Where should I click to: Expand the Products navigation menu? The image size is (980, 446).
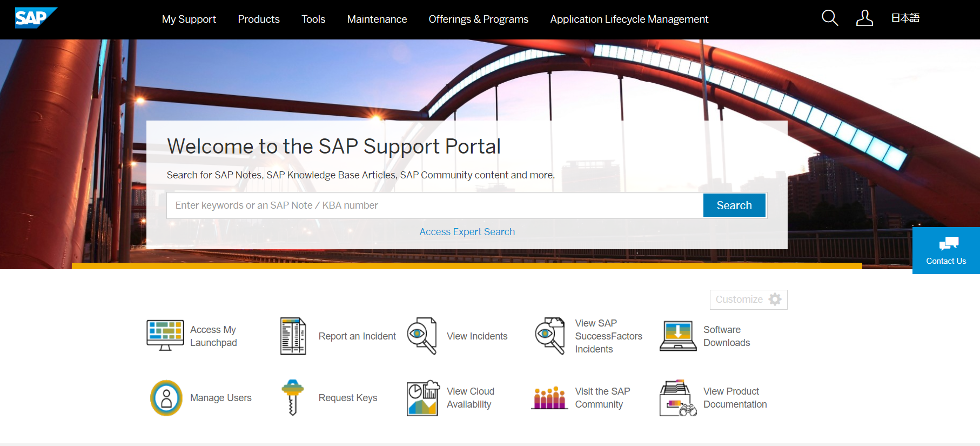pyautogui.click(x=259, y=19)
